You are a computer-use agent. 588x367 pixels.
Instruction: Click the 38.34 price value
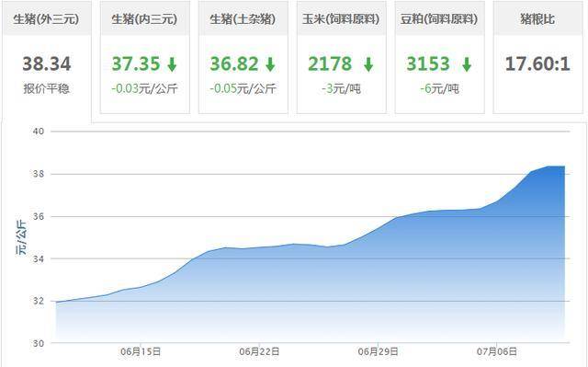(47, 63)
